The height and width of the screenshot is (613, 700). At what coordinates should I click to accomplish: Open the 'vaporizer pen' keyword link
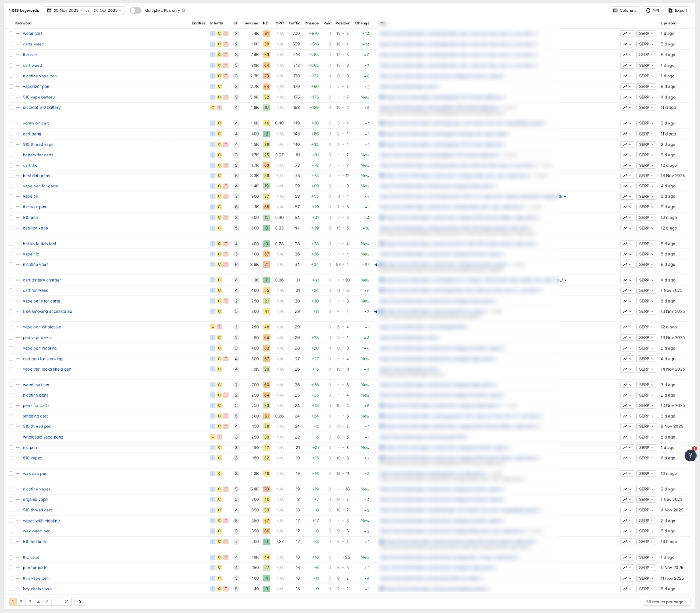pos(36,87)
